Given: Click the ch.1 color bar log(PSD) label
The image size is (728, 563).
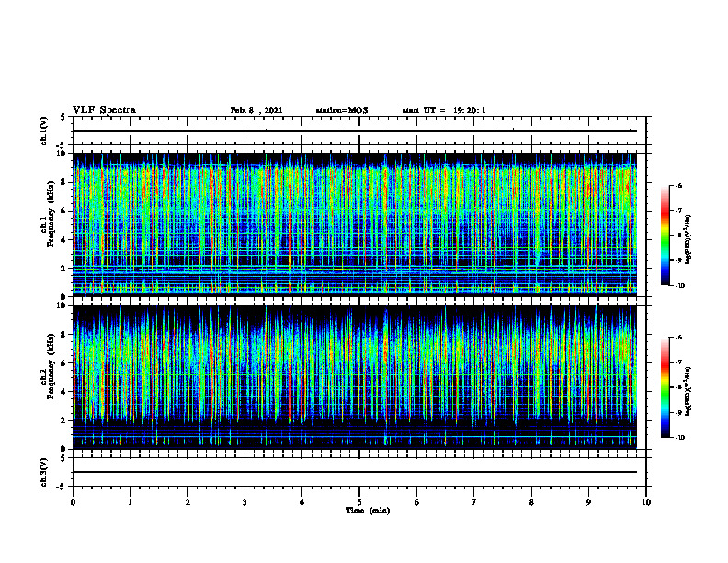Looking at the screenshot, I should click(x=688, y=239).
